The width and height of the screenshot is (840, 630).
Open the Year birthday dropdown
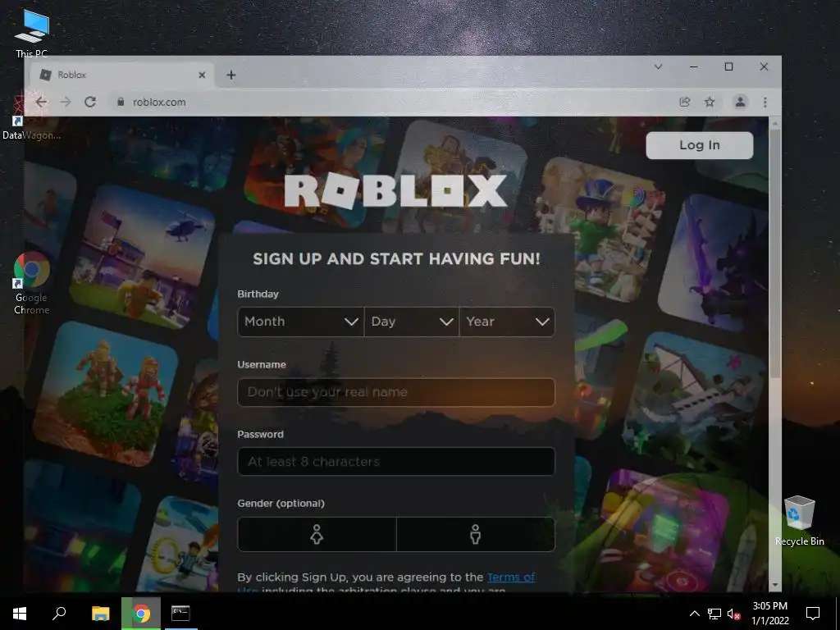pyautogui.click(x=507, y=322)
